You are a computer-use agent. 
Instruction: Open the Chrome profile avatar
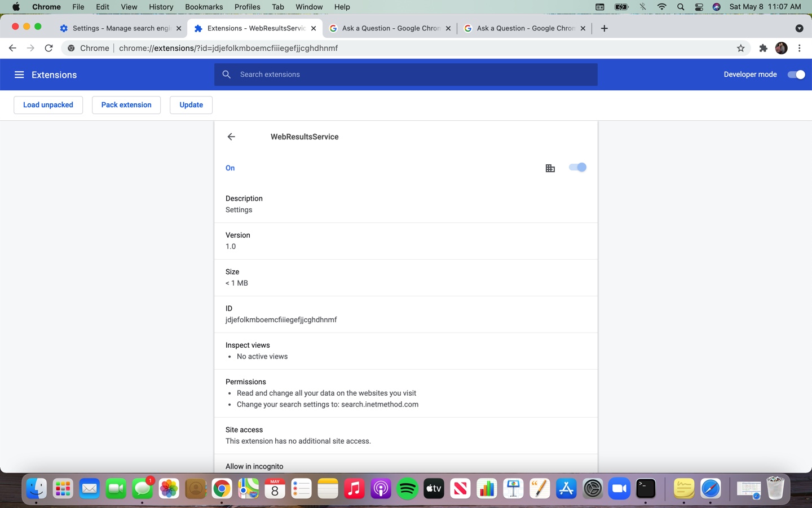(781, 48)
